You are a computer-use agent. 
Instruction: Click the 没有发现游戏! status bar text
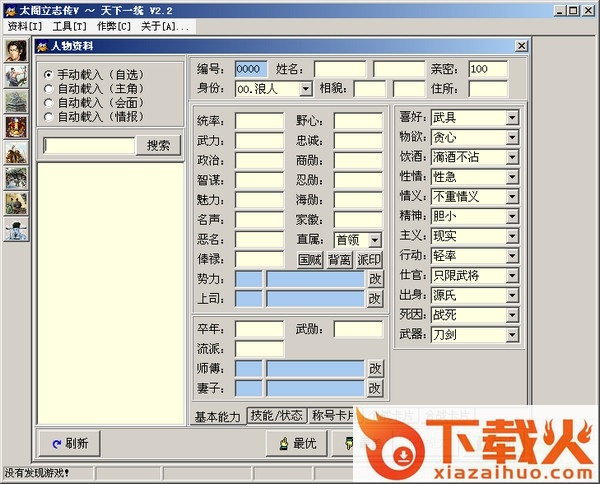[x=36, y=473]
